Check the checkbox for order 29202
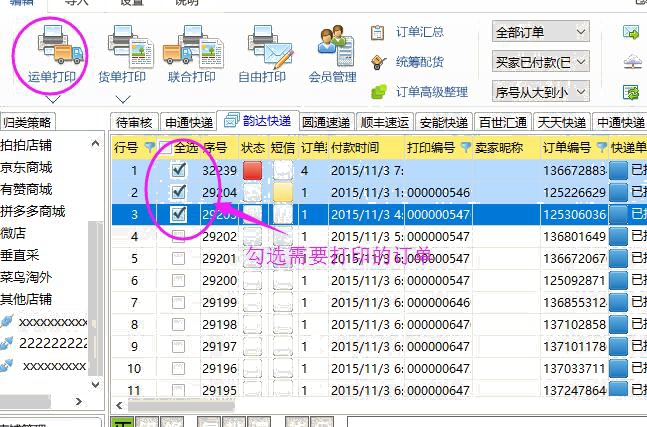 click(x=179, y=236)
